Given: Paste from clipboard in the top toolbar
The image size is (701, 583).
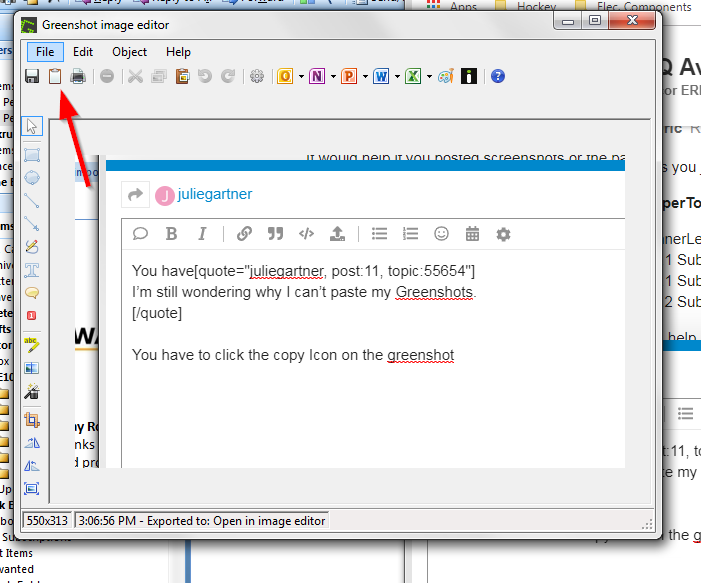Looking at the screenshot, I should click(x=182, y=76).
